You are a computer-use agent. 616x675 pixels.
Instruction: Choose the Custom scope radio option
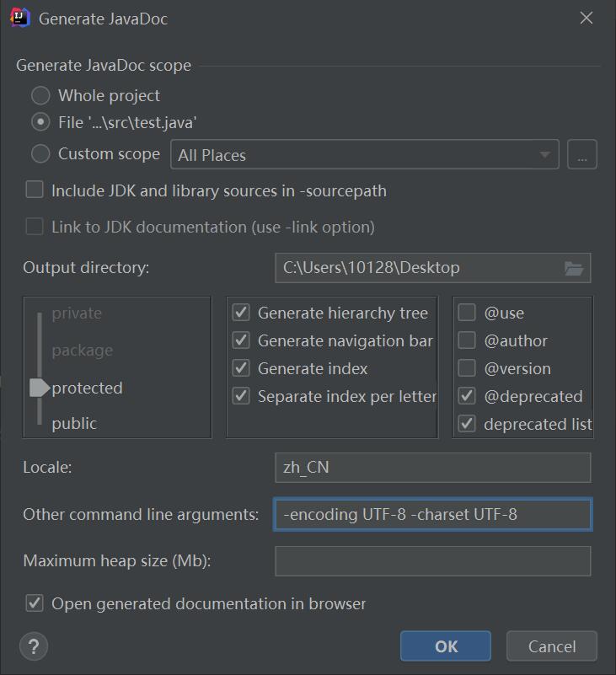click(x=40, y=153)
